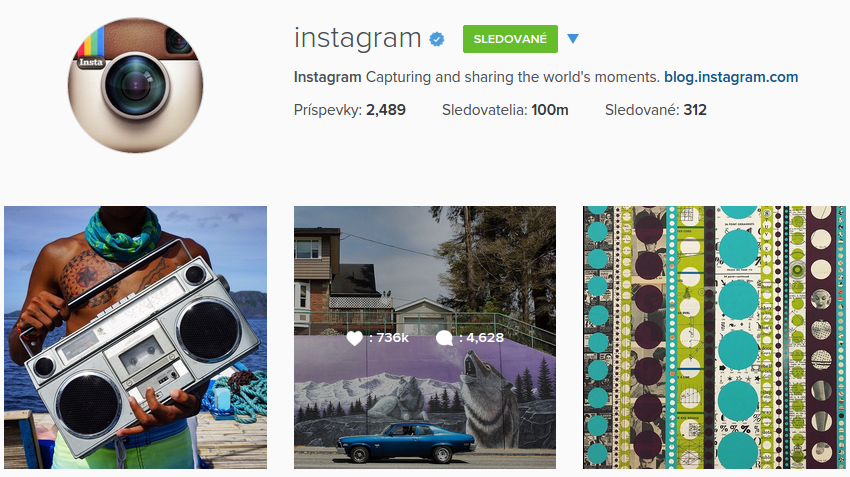The width and height of the screenshot is (850, 477).
Task: Open the teal circles collage post
Action: coord(714,337)
